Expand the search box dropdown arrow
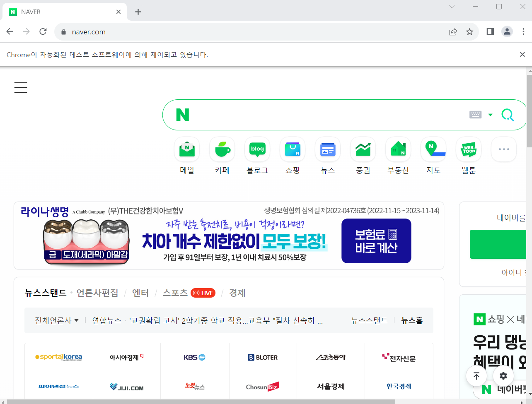 (491, 115)
